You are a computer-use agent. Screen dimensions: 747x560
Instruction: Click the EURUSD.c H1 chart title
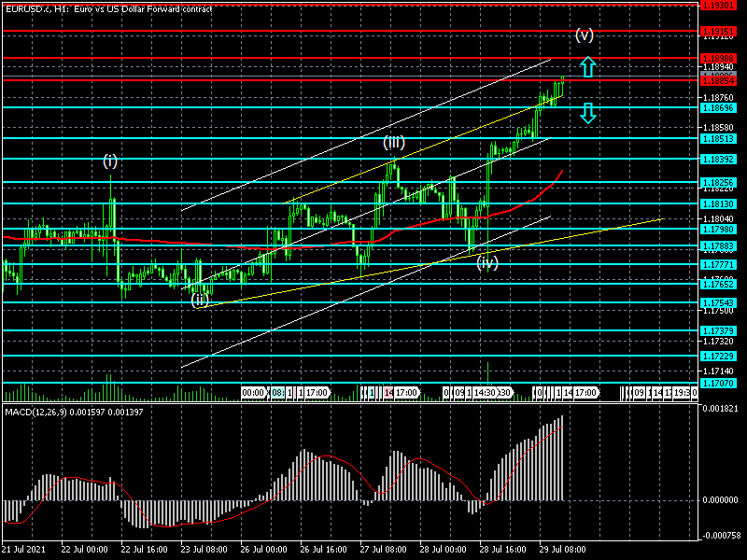coord(108,8)
